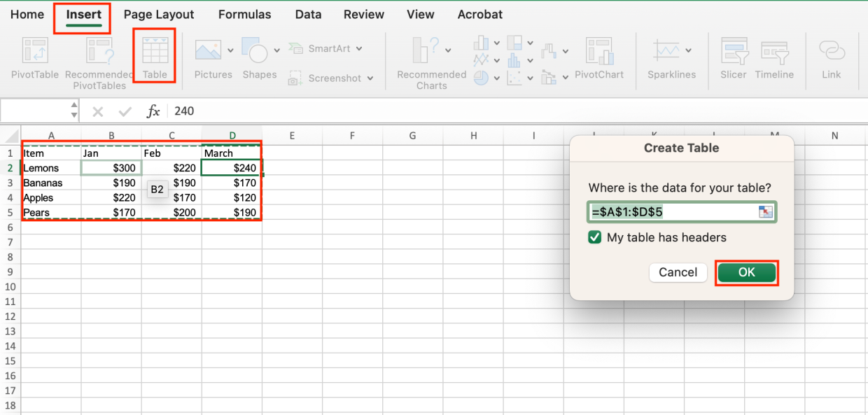Image resolution: width=868 pixels, height=415 pixels.
Task: Click Cancel in Create Table dialog
Action: (x=678, y=272)
